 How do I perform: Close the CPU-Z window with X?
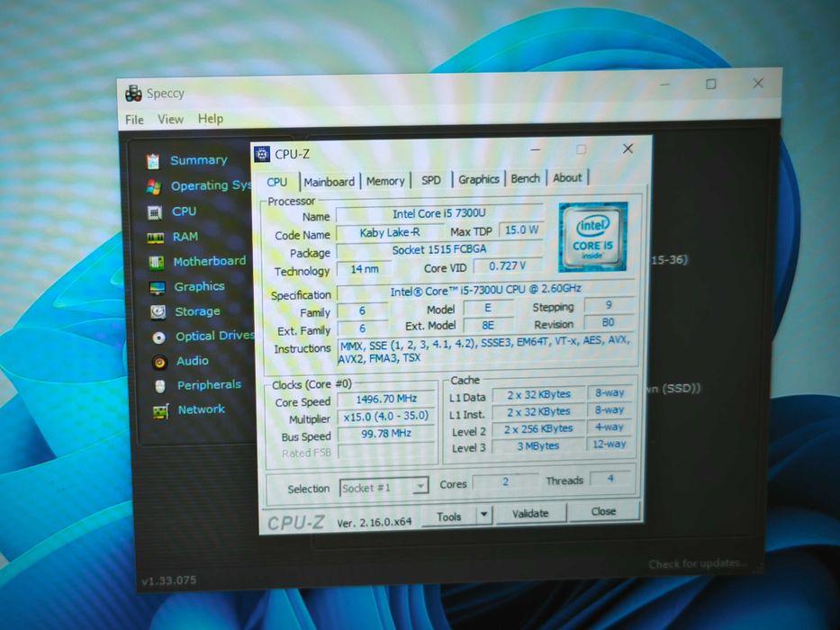pos(628,148)
